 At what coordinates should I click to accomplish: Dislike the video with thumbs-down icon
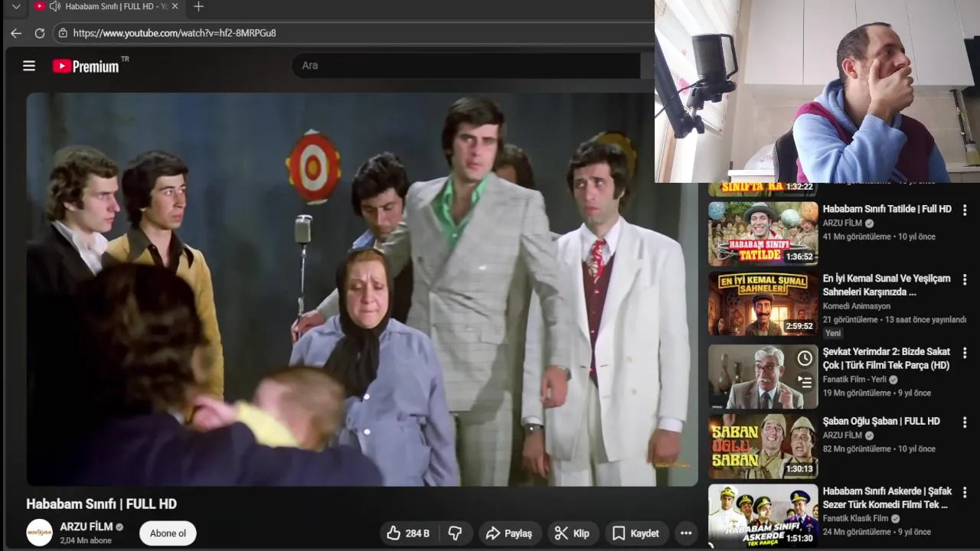pos(455,533)
